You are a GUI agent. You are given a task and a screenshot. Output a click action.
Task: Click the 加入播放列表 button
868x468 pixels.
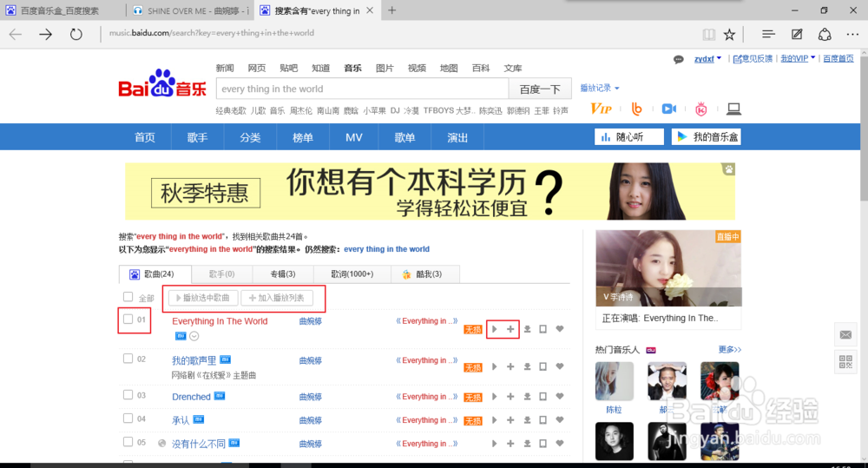277,298
